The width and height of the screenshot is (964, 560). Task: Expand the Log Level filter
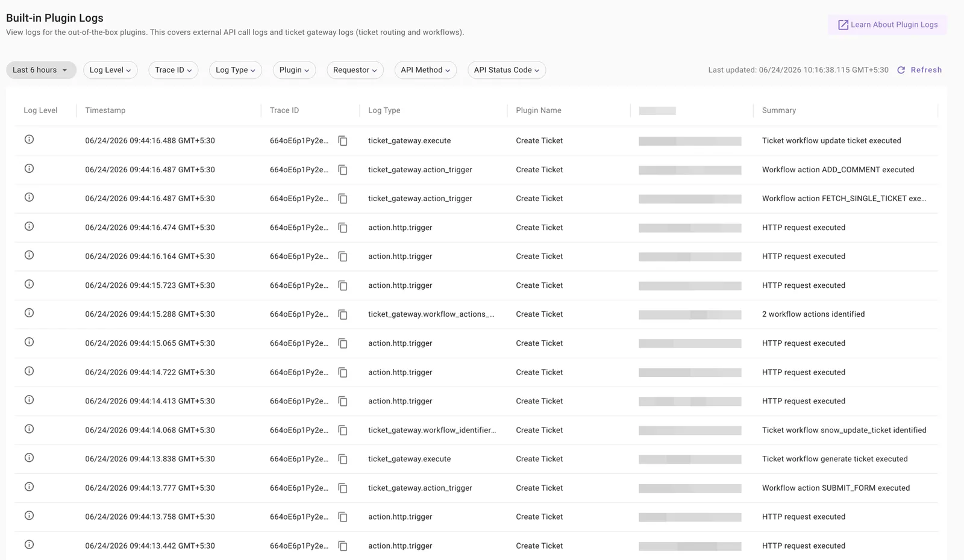coord(110,70)
